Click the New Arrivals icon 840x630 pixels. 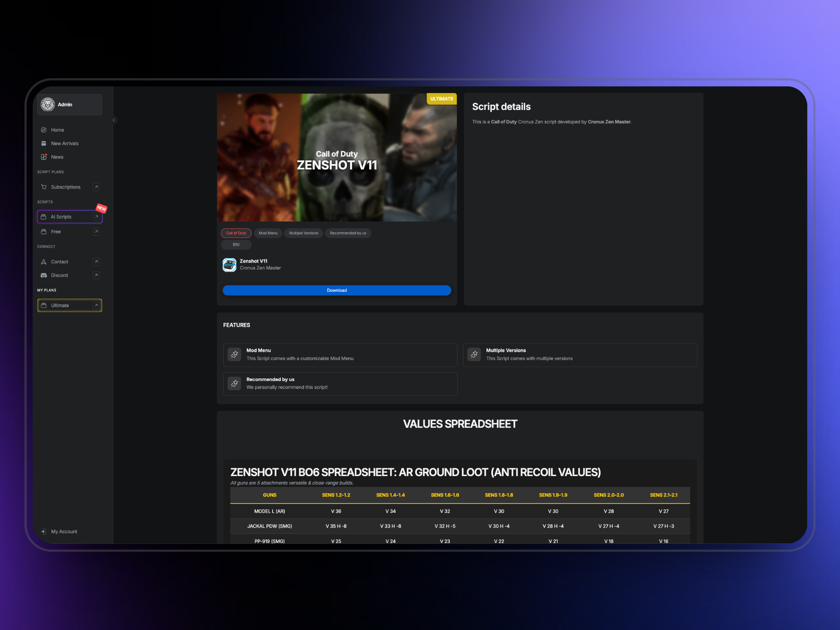44,143
